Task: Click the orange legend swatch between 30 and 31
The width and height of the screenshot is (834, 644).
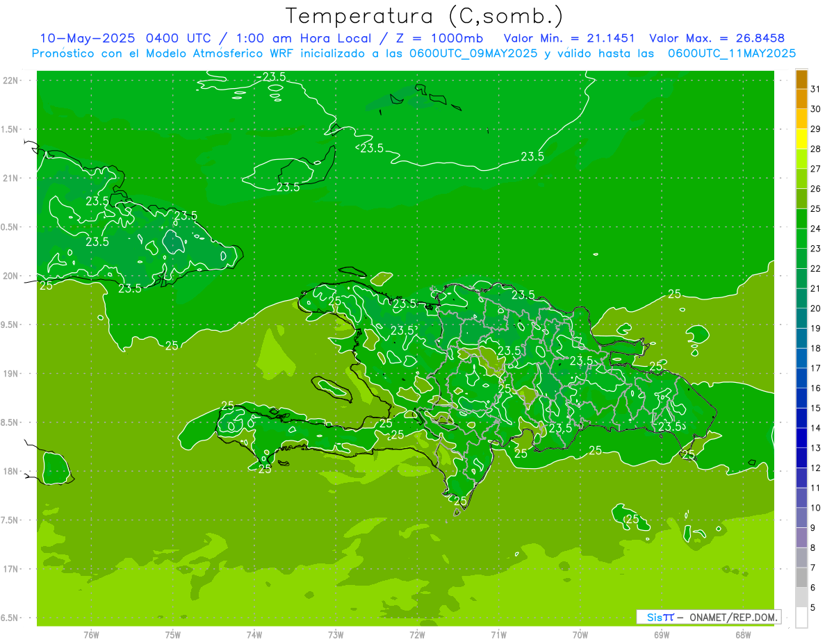Action: (x=801, y=99)
